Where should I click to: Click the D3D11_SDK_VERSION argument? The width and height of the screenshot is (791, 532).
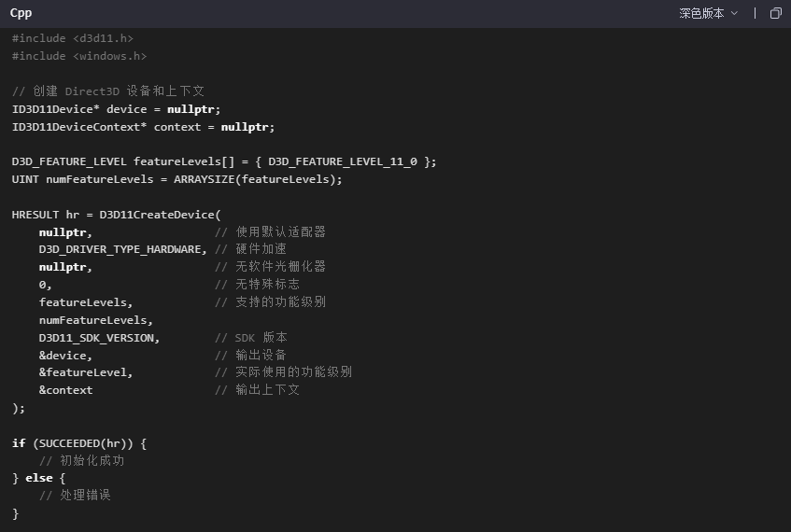99,337
